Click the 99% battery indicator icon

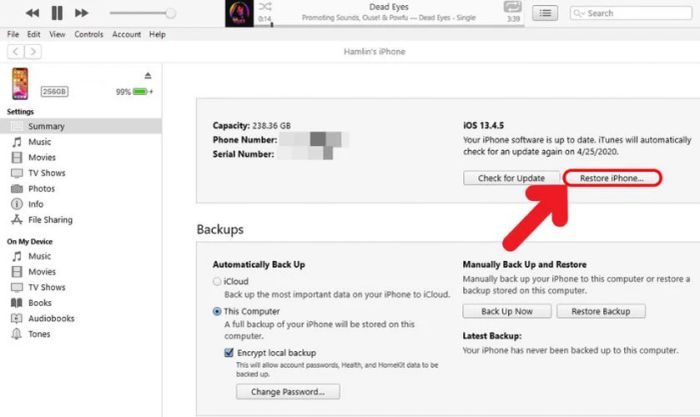pos(141,92)
